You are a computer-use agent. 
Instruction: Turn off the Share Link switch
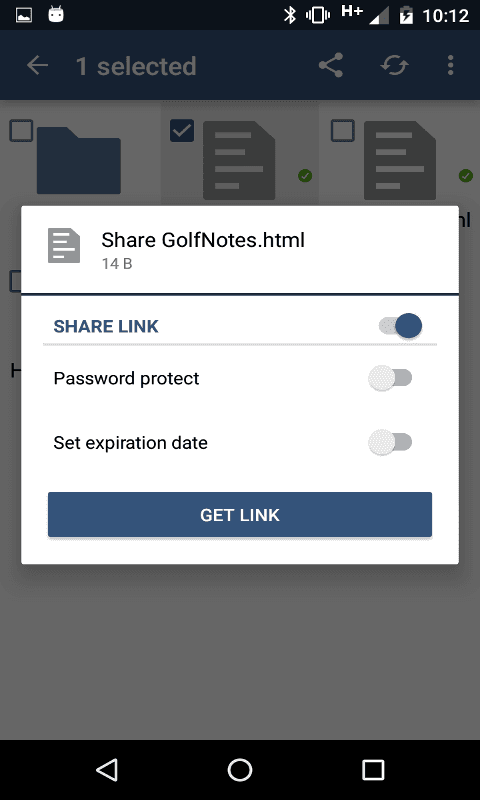400,326
